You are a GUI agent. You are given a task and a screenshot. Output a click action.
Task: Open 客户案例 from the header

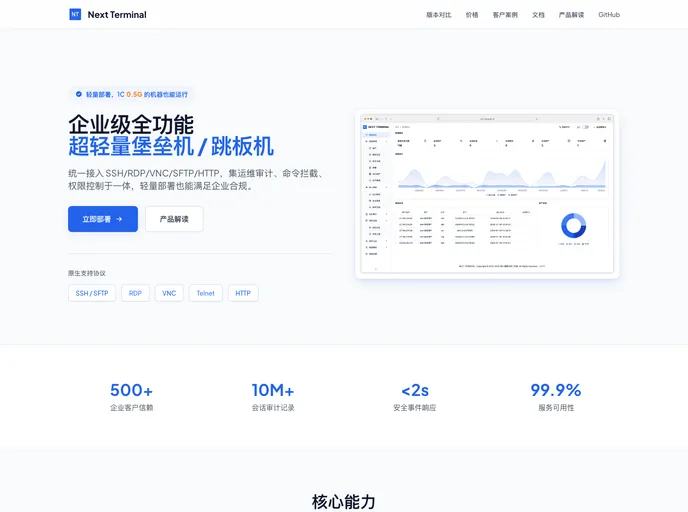pyautogui.click(x=505, y=15)
